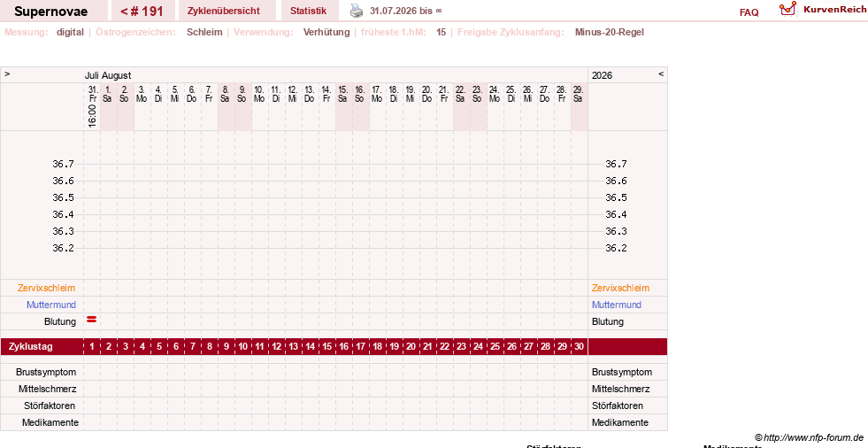This screenshot has width=868, height=448.
Task: Click the right Muttermund label
Action: 616,305
